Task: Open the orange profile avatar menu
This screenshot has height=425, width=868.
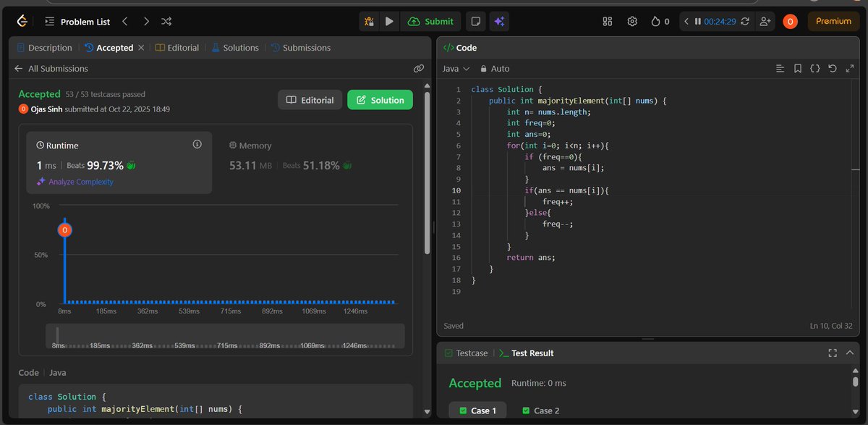Action: (790, 22)
